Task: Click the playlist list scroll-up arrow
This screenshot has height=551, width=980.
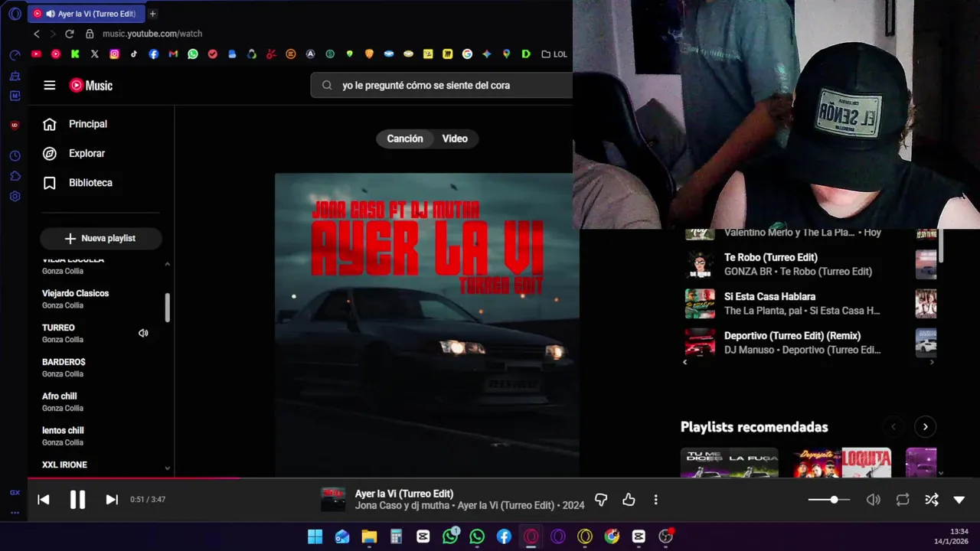Action: pyautogui.click(x=168, y=264)
